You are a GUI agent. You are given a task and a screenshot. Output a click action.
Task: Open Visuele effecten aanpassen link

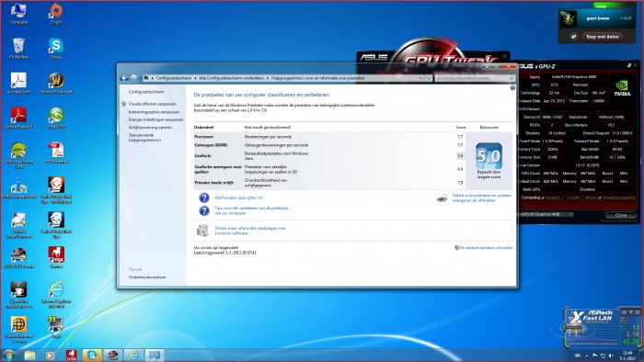pyautogui.click(x=152, y=104)
